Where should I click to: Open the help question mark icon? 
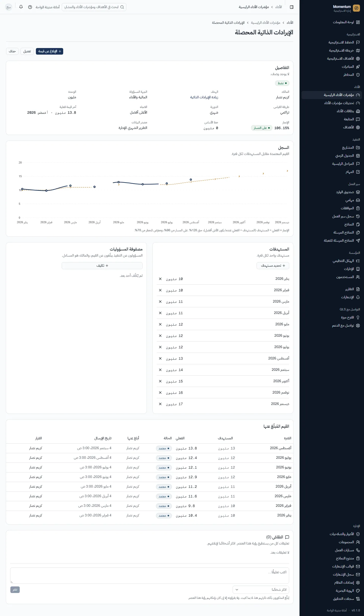pyautogui.click(x=30, y=7)
